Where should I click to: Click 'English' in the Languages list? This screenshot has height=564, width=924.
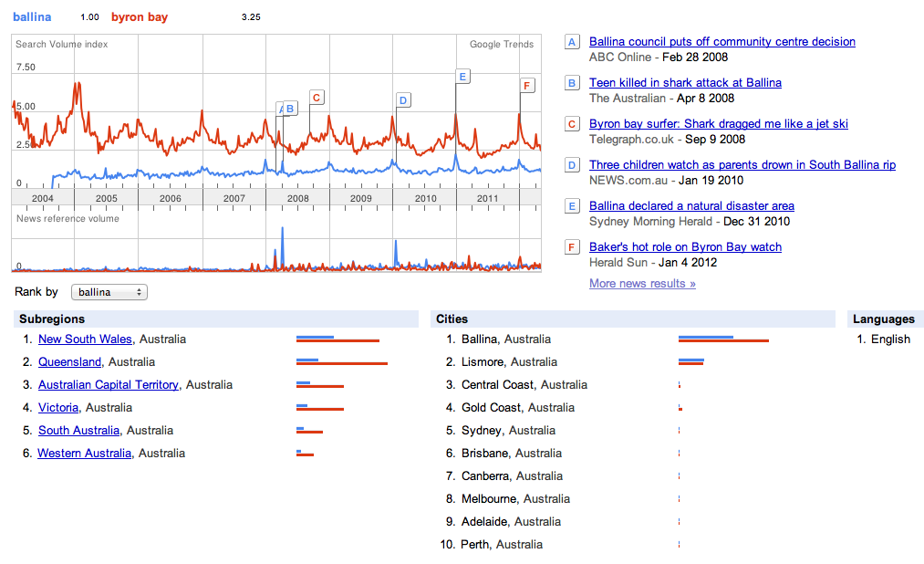(891, 339)
